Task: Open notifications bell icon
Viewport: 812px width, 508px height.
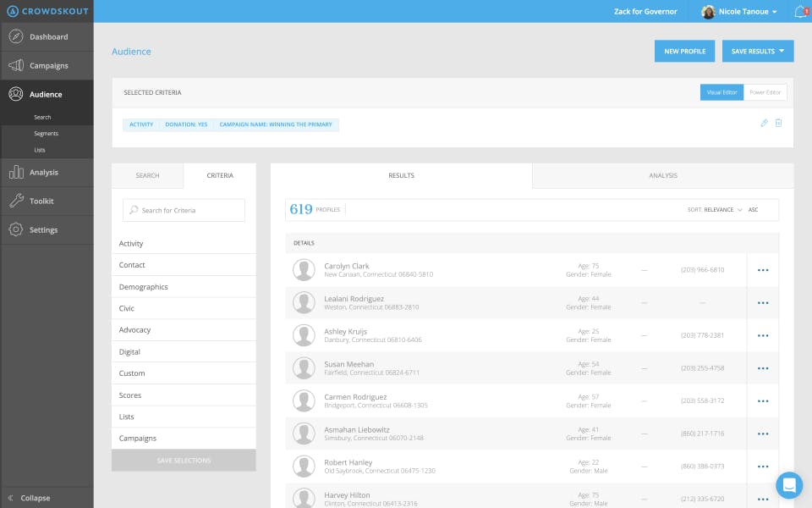Action: pos(801,11)
